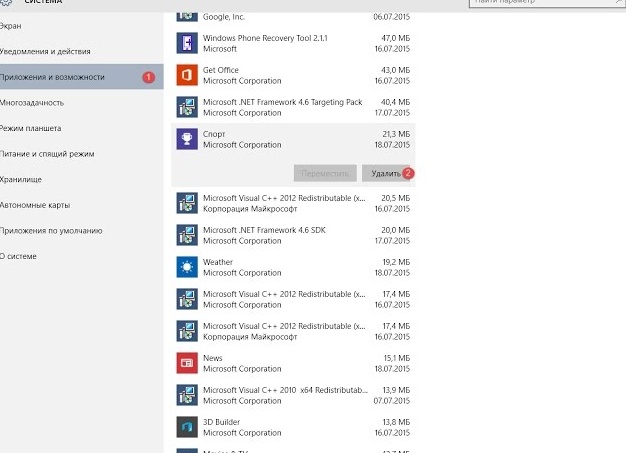Select the Спорт app name
The height and width of the screenshot is (453, 626).
pos(214,134)
